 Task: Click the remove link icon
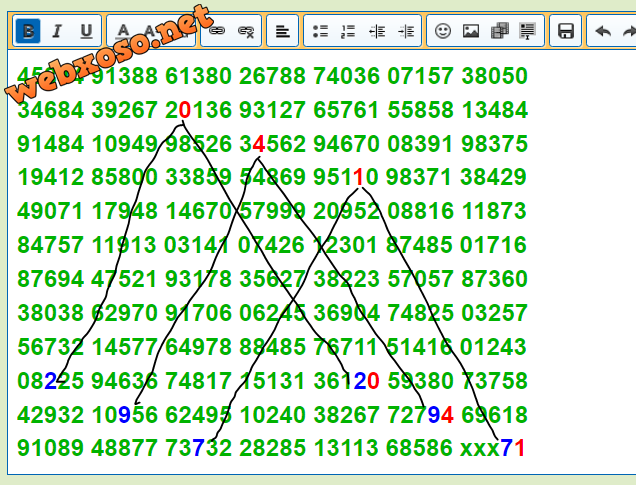tap(246, 31)
